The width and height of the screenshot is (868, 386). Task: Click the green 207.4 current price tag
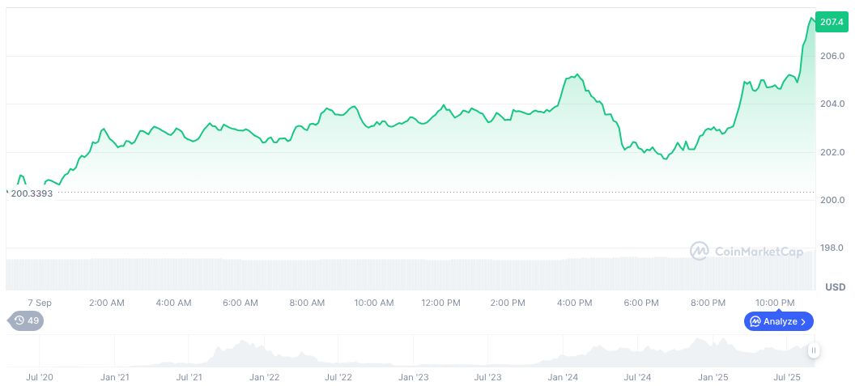[x=832, y=22]
